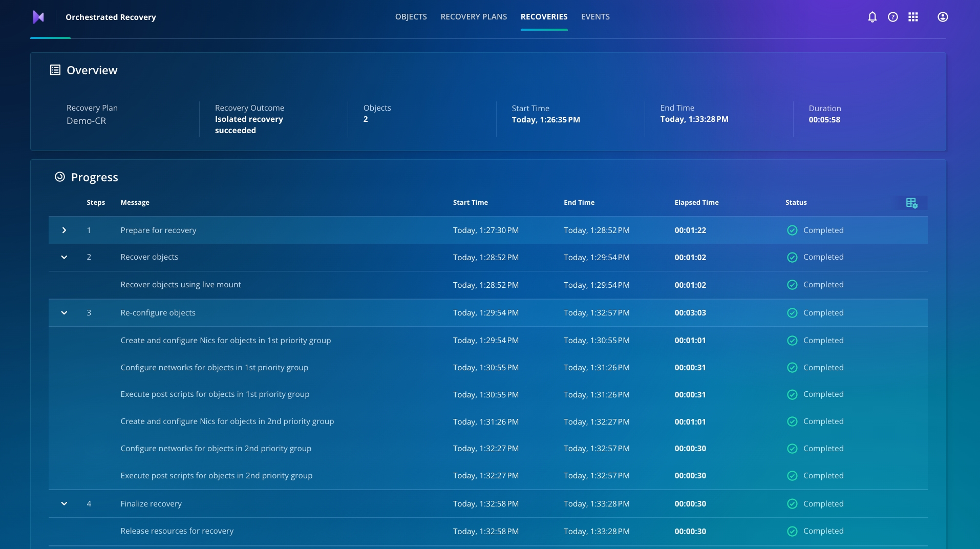Open the help question mark icon

click(892, 17)
